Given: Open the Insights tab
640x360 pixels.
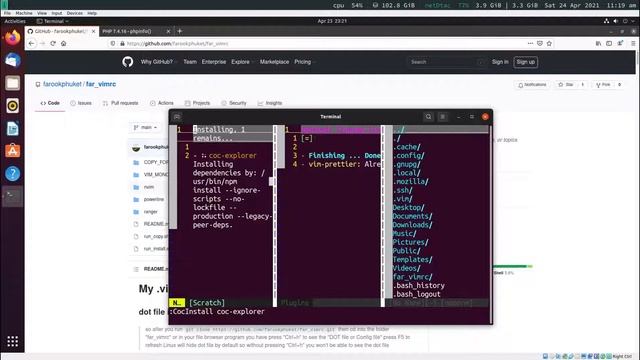Looking at the screenshot, I should click(270, 103).
